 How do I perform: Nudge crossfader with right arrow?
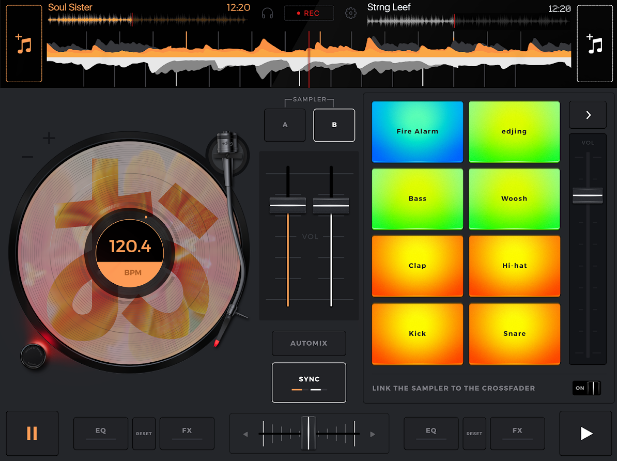pos(373,434)
